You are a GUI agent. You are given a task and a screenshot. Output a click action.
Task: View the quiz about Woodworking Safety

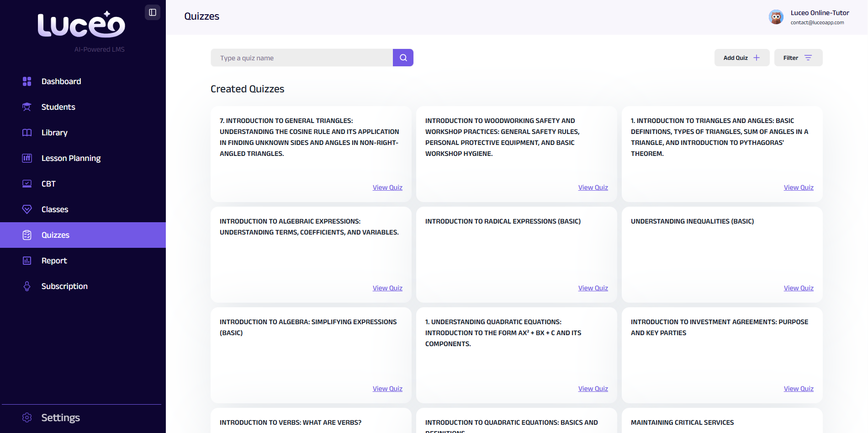tap(593, 187)
